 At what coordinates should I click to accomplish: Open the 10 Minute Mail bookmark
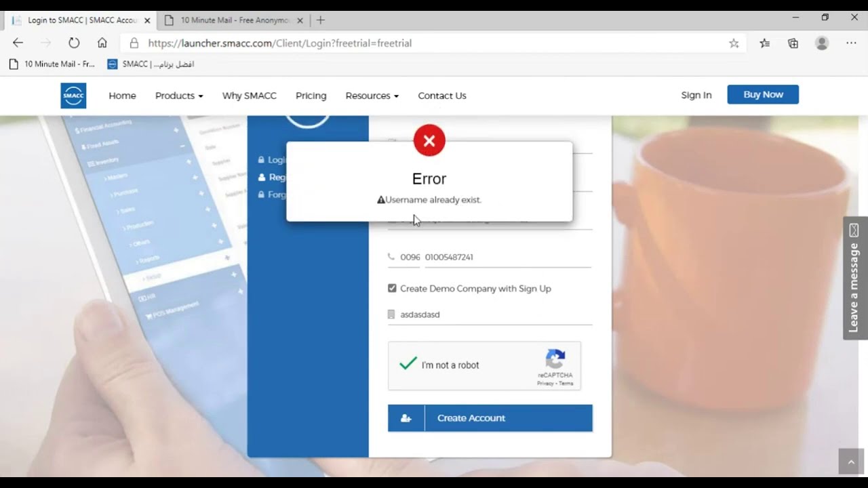52,64
